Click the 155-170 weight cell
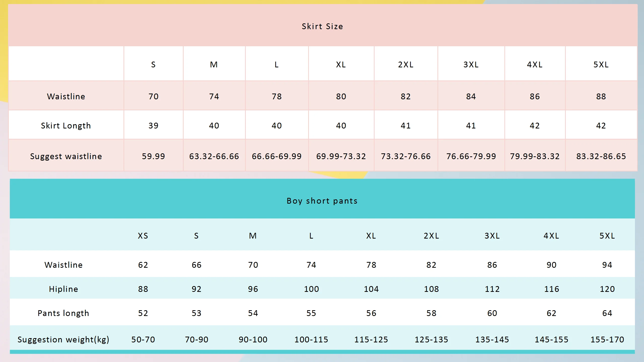644x362 pixels. (x=607, y=340)
